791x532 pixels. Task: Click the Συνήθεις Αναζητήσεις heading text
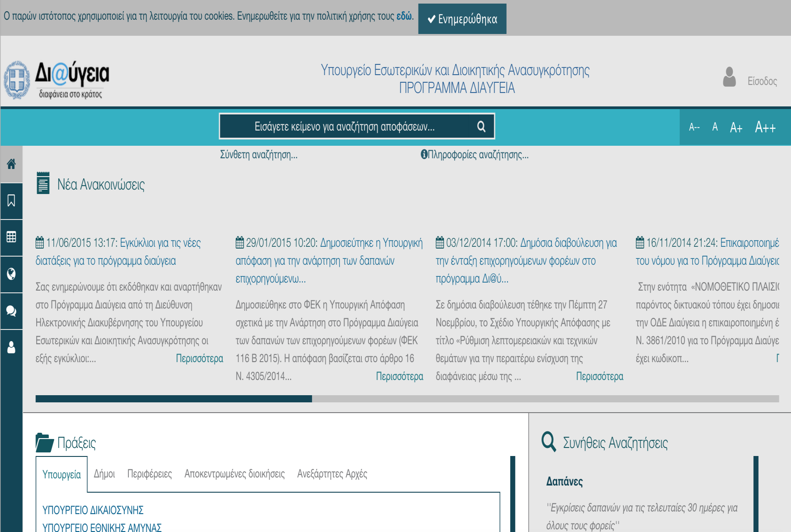pos(615,443)
